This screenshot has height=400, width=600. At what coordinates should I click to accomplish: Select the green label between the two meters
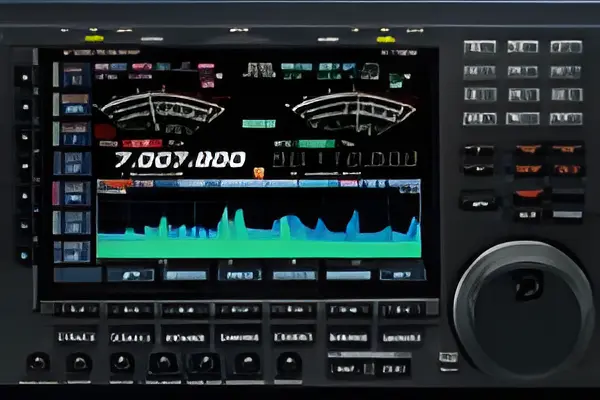coord(259,124)
